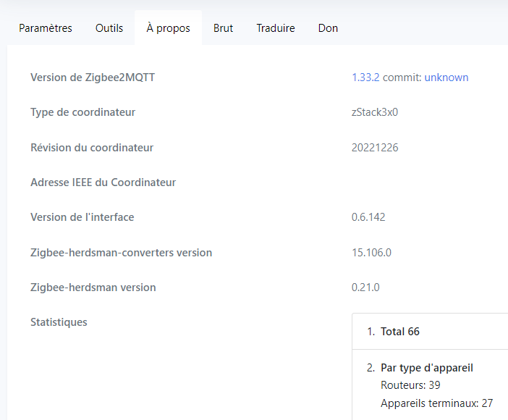This screenshot has height=420, width=508.
Task: Select the À propos tab
Action: (168, 28)
